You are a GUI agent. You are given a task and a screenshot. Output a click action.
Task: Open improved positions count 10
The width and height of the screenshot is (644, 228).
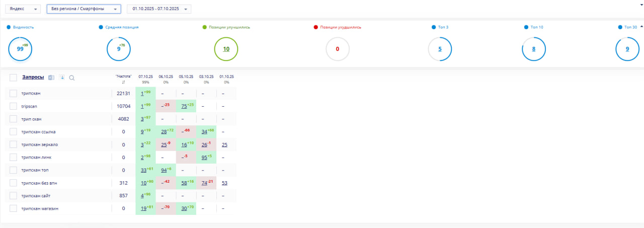(226, 49)
